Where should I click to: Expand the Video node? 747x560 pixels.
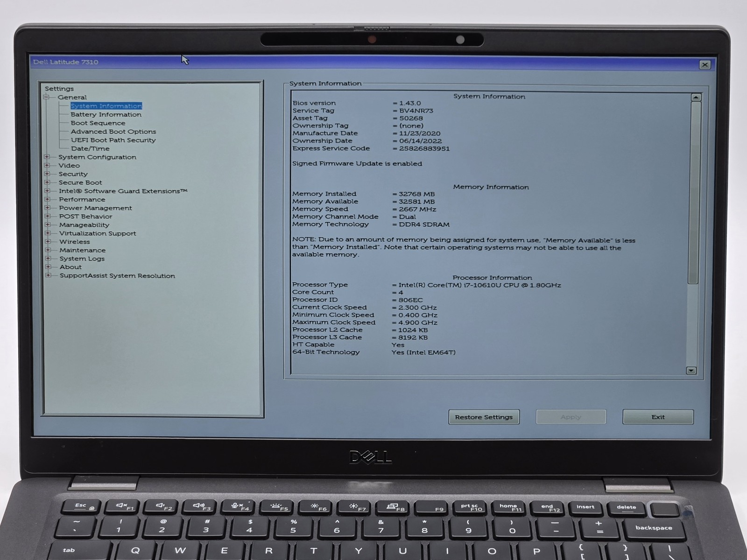coord(47,165)
